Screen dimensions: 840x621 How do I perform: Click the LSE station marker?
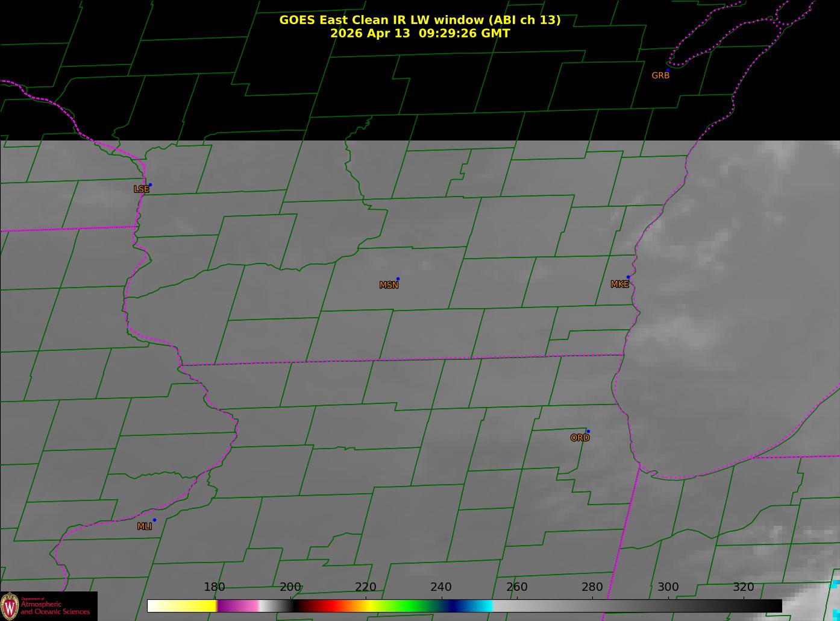[150, 184]
